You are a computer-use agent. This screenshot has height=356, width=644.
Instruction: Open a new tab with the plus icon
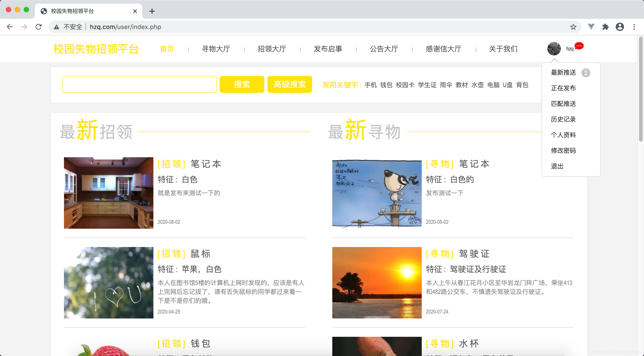(152, 11)
